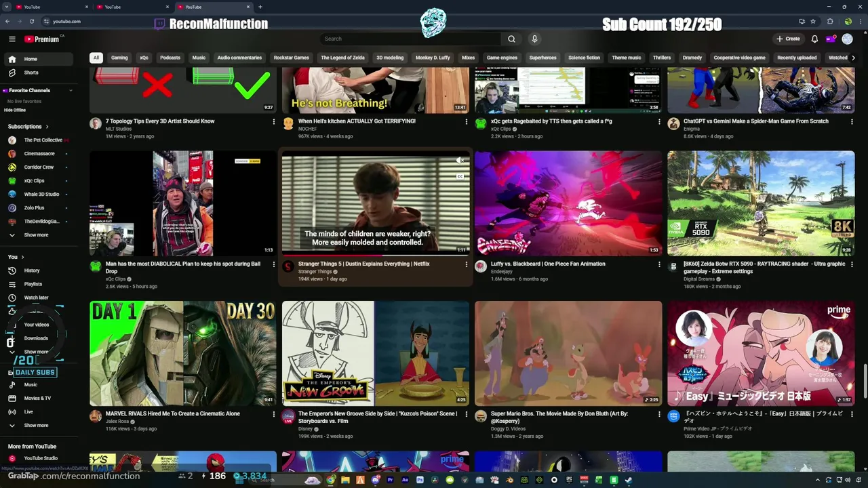Select the Science fiction filter chip
Viewport: 868px width, 488px height.
pos(584,58)
